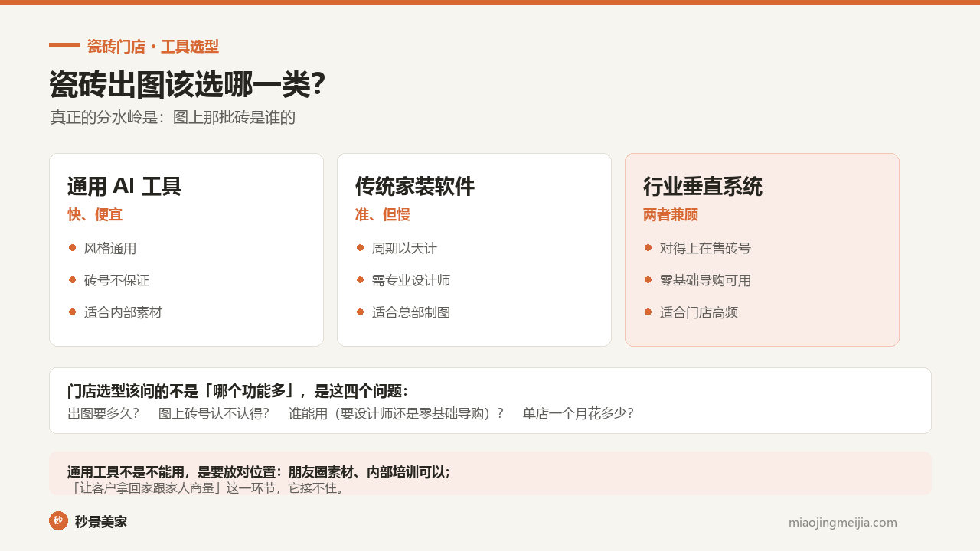Click the title 瓷砖出图该选哪一类?
980x551 pixels.
click(188, 85)
